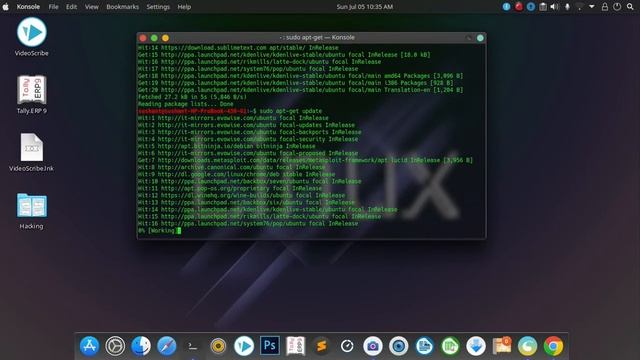640x360 pixels.
Task: Open the download arrow app in dock
Action: [x=476, y=346]
